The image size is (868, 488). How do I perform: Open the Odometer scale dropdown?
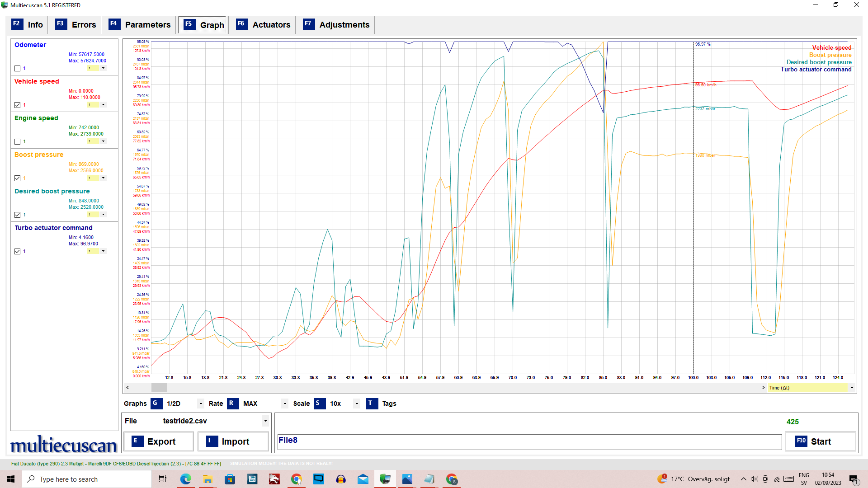pos(103,68)
